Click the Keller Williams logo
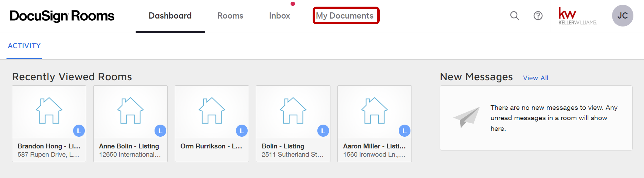 (577, 16)
